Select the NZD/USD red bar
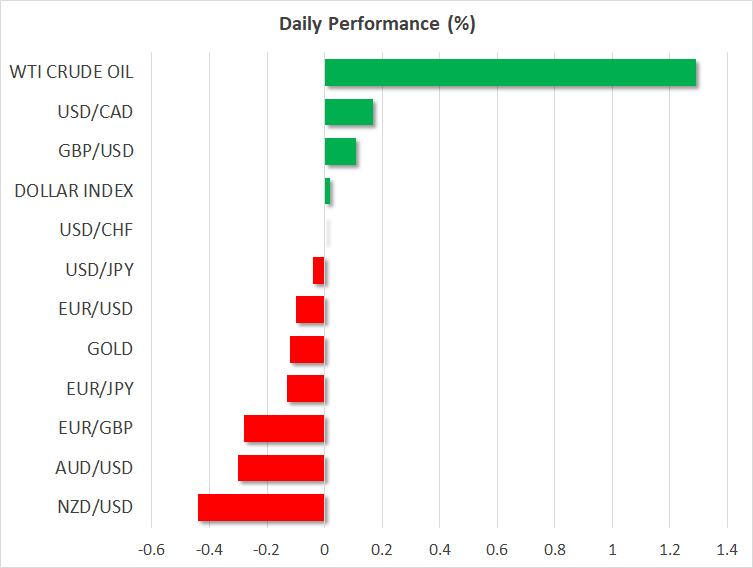 click(261, 508)
